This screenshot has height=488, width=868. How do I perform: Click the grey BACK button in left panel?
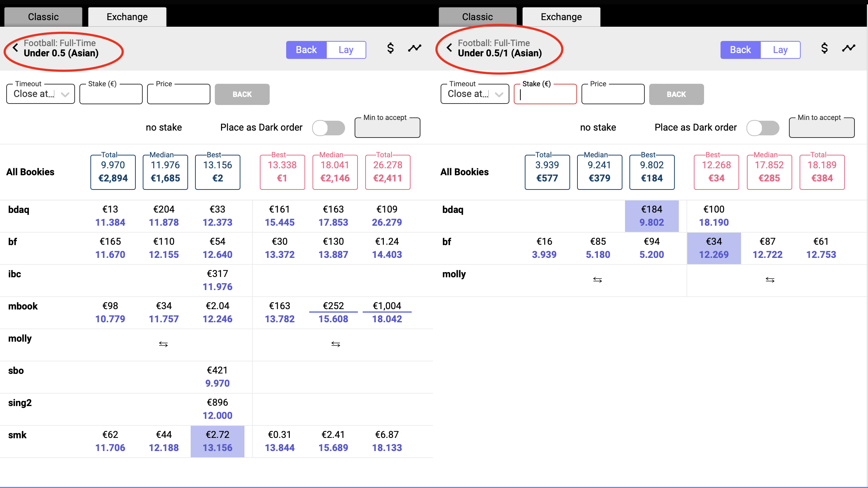[x=242, y=94]
